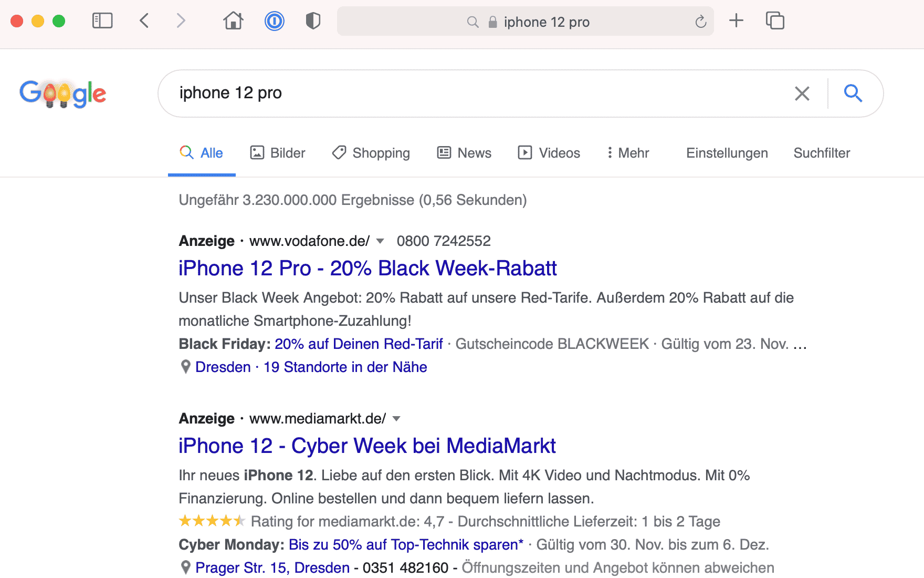Click the MediaMarkt location pin icon

(x=185, y=567)
